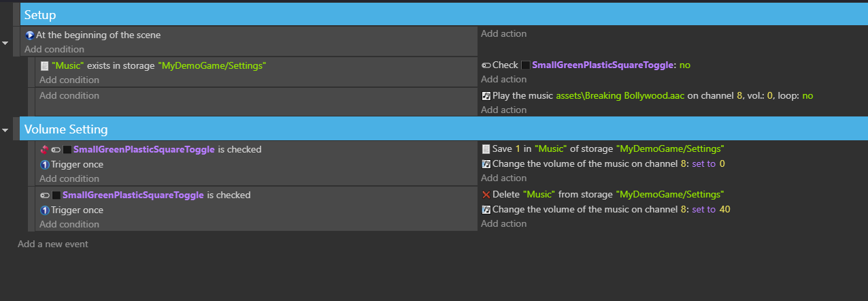Click the music icon on the 'set to 40' volume action
The image size is (868, 301).
[x=486, y=209]
